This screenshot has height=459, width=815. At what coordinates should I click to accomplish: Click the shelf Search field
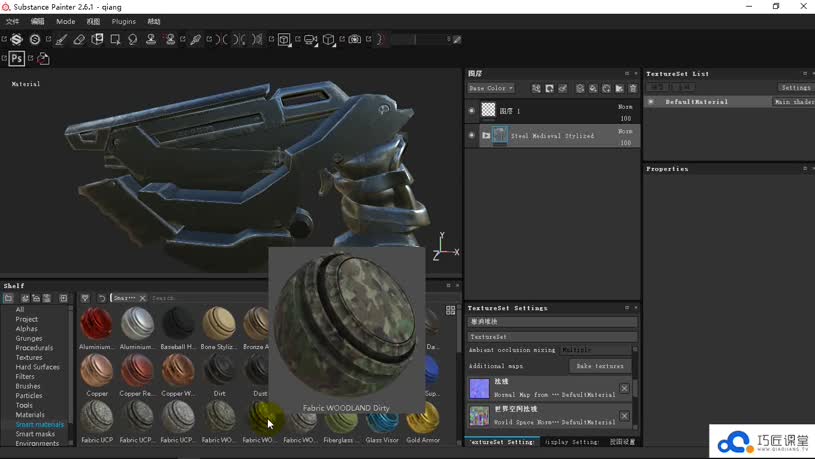point(208,298)
